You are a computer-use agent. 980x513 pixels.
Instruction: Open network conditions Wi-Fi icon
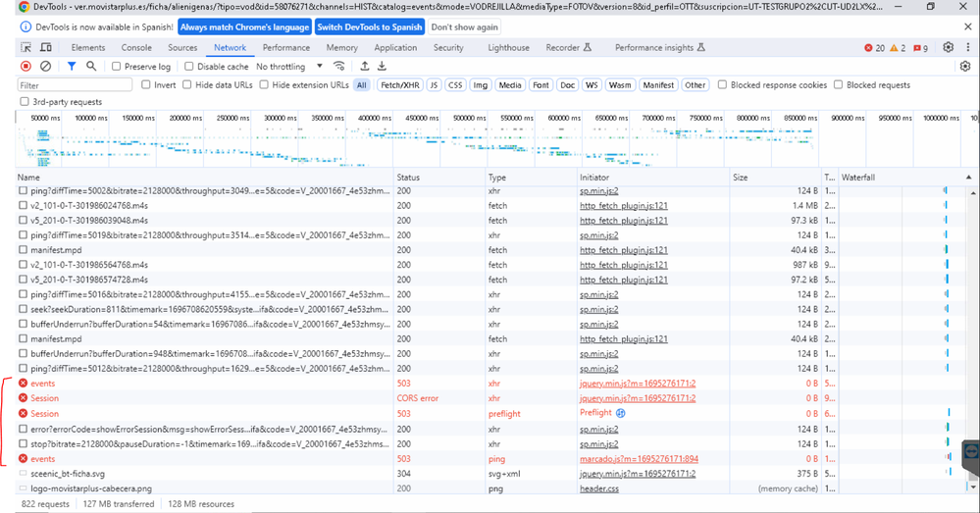tap(339, 67)
